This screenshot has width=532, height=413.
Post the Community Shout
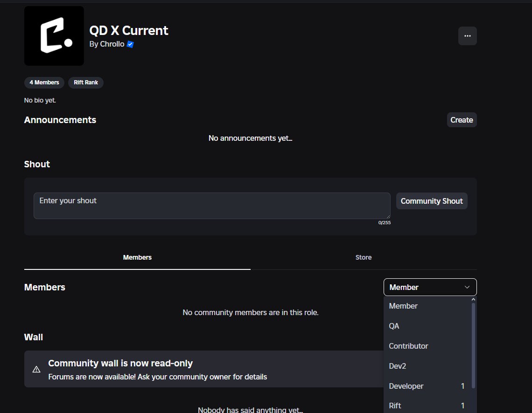[432, 201]
